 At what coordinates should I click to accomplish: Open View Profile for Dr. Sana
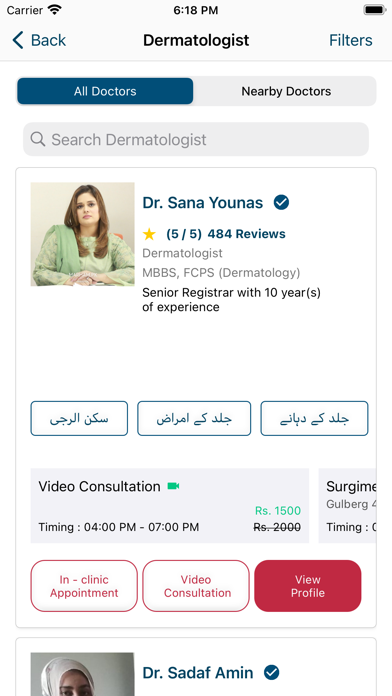click(x=308, y=586)
